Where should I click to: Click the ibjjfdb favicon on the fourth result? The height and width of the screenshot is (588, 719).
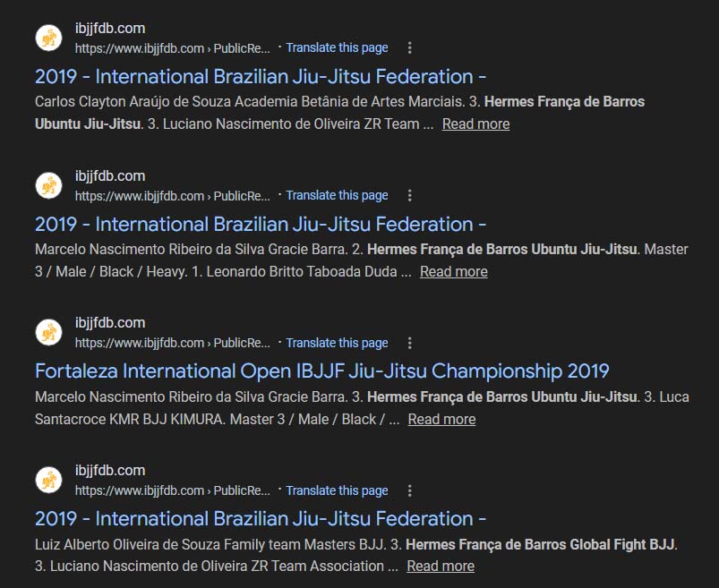48,481
